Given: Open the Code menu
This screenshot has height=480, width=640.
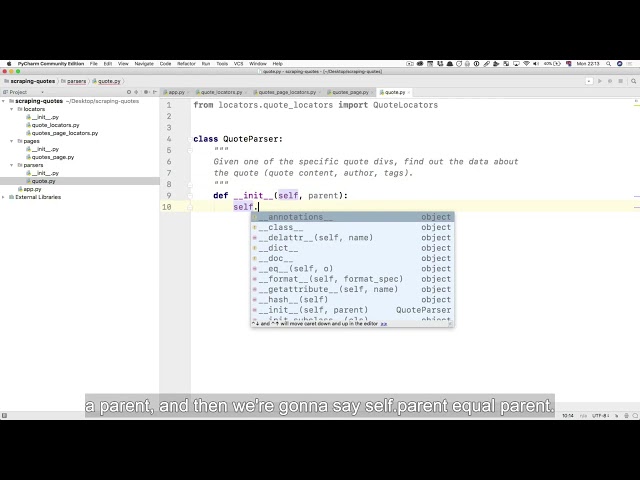Looking at the screenshot, I should tap(165, 64).
